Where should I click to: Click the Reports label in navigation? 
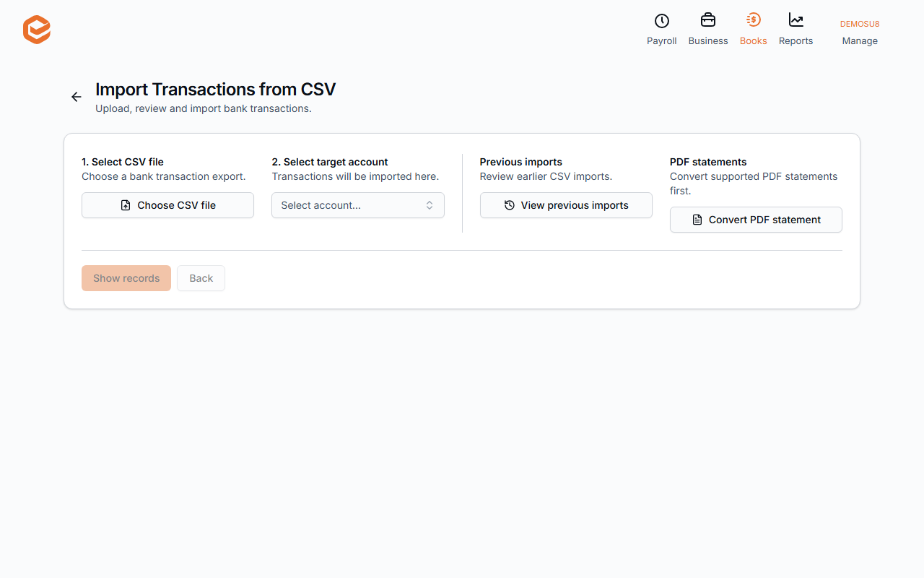pyautogui.click(x=796, y=41)
